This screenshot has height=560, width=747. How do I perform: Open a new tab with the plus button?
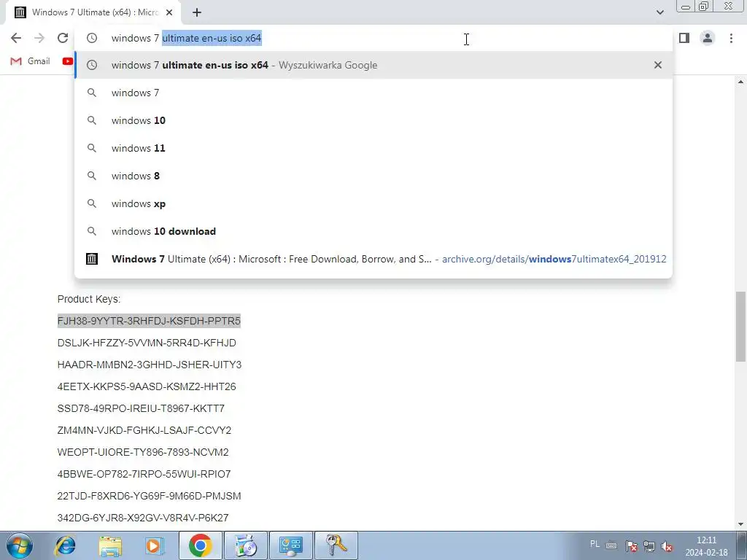[x=197, y=13]
